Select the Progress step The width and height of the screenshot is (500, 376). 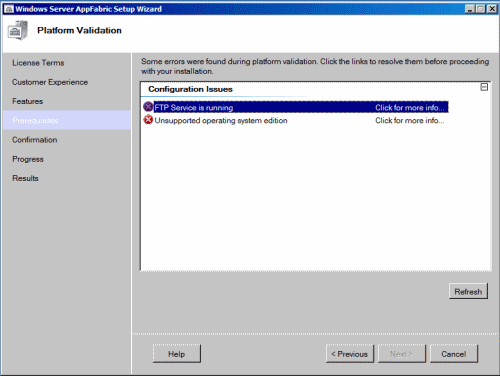[x=28, y=159]
